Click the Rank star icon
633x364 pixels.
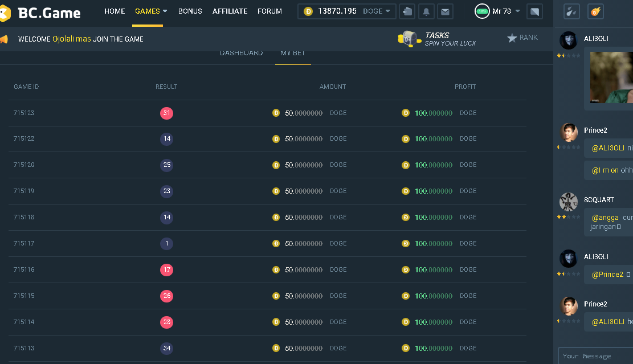coord(512,38)
